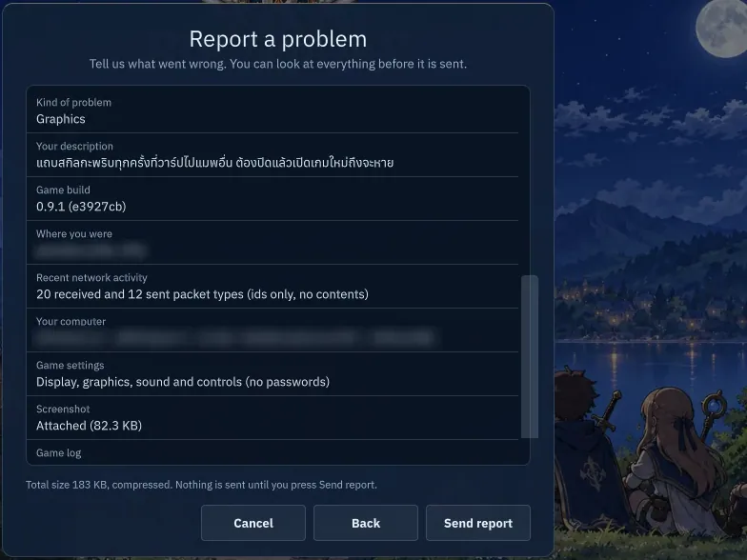Click the Cancel button
Screen dimensions: 747x560
tap(253, 523)
